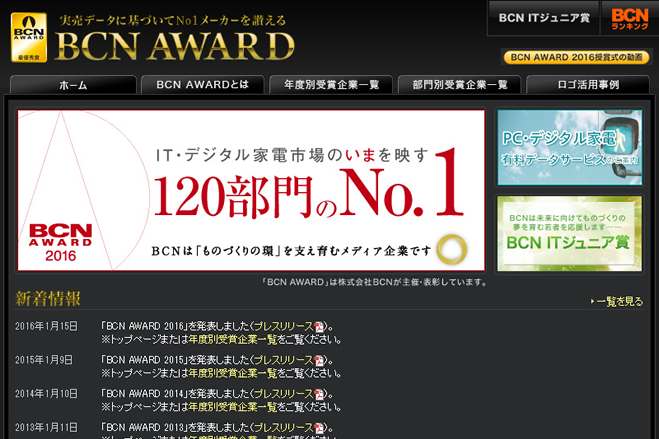This screenshot has height=439, width=659.
Task: Click the 2016年1月15日 date entry
Action: 46,326
